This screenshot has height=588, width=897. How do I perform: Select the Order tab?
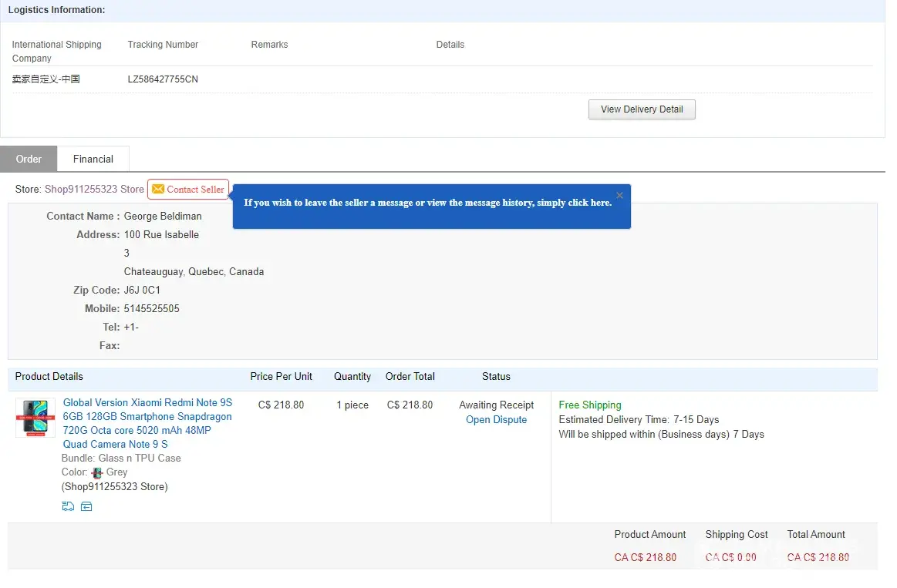coord(29,159)
